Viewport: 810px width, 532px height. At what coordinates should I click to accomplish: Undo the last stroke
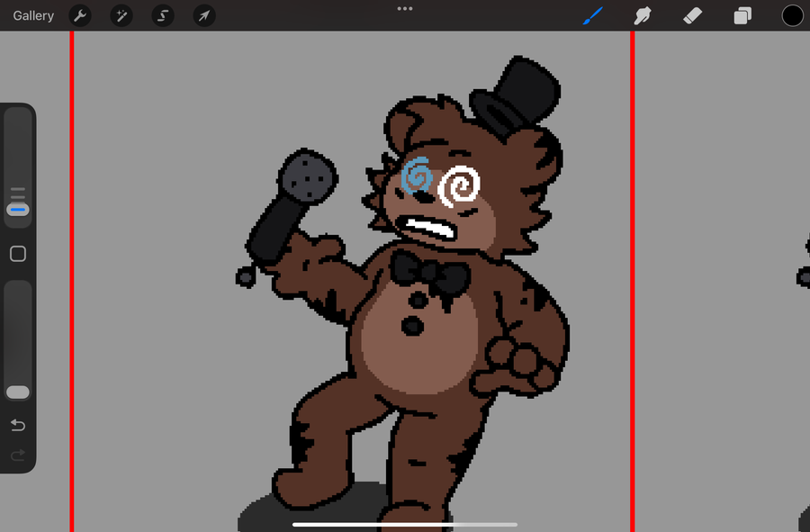click(x=18, y=425)
